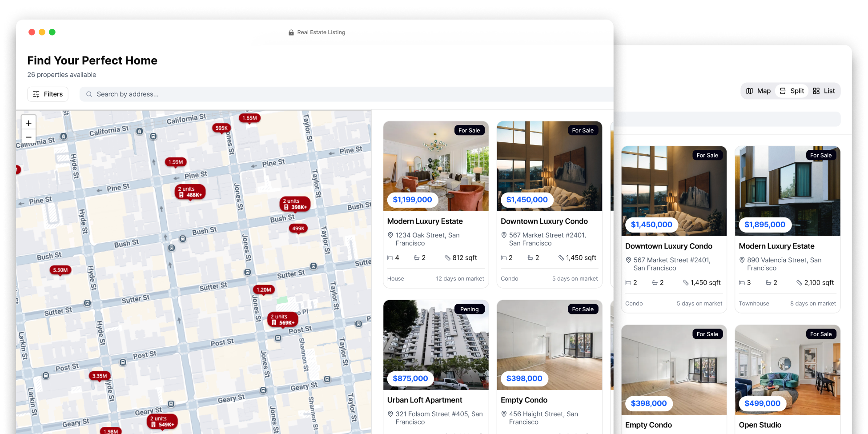Zoom out on the map
This screenshot has width=868, height=434.
pyautogui.click(x=28, y=137)
